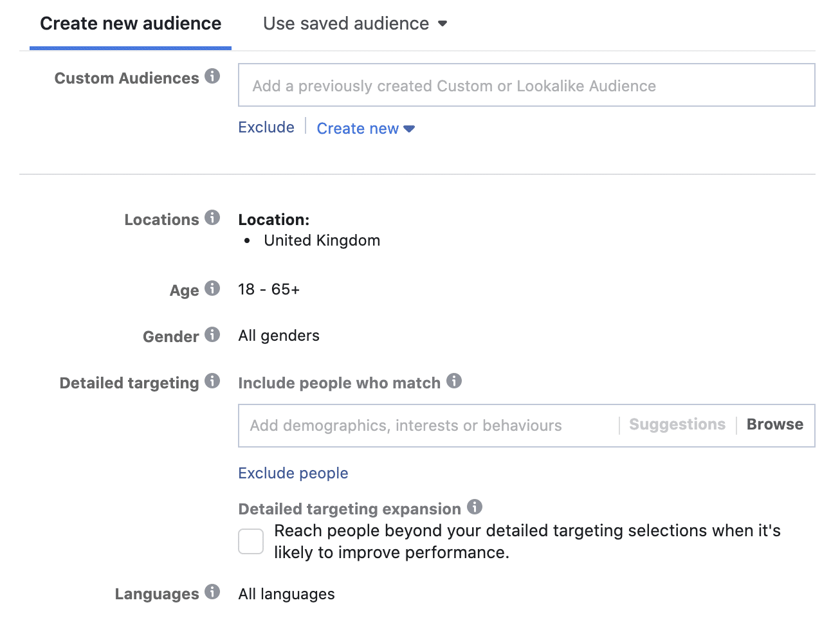Click the Gender info icon
This screenshot has height=634, width=840.
tap(212, 333)
